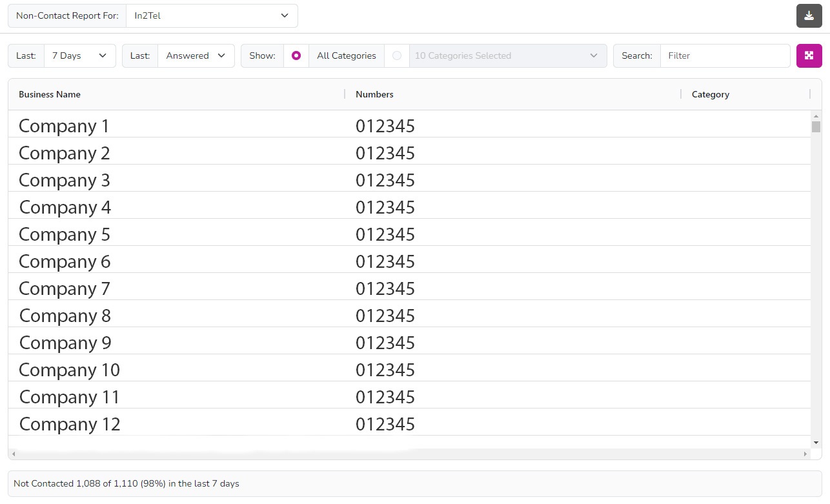This screenshot has height=504, width=830.
Task: Expand the 10 Categories Selected dropdown
Action: [x=508, y=55]
